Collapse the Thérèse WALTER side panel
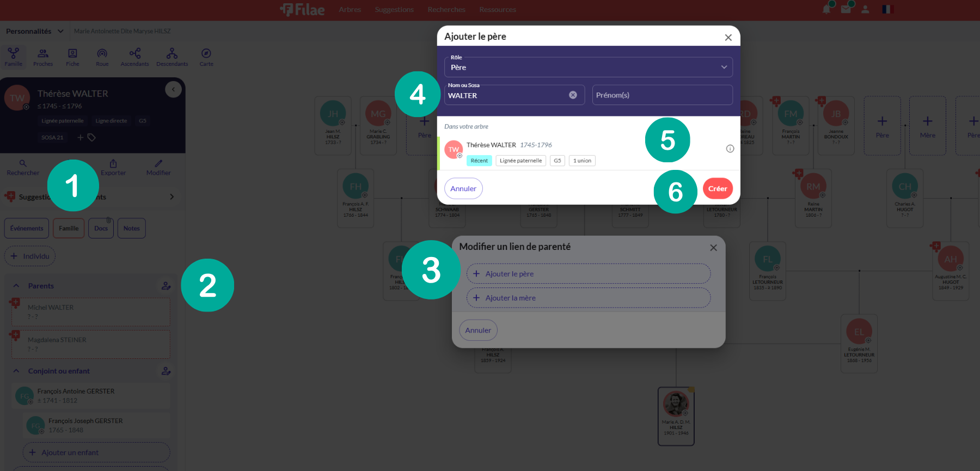 (x=173, y=89)
